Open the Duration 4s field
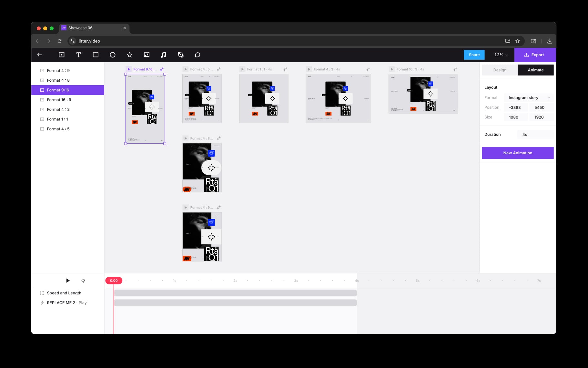The image size is (588, 368). pos(535,135)
